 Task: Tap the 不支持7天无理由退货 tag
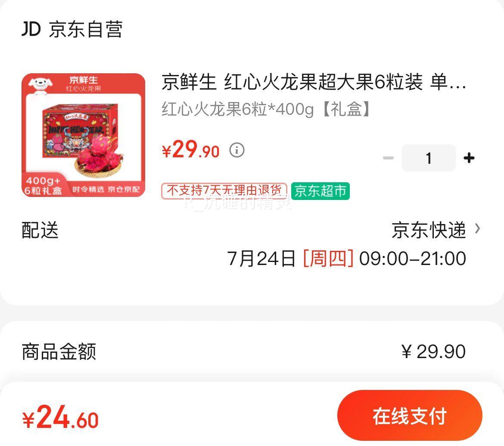[x=224, y=191]
